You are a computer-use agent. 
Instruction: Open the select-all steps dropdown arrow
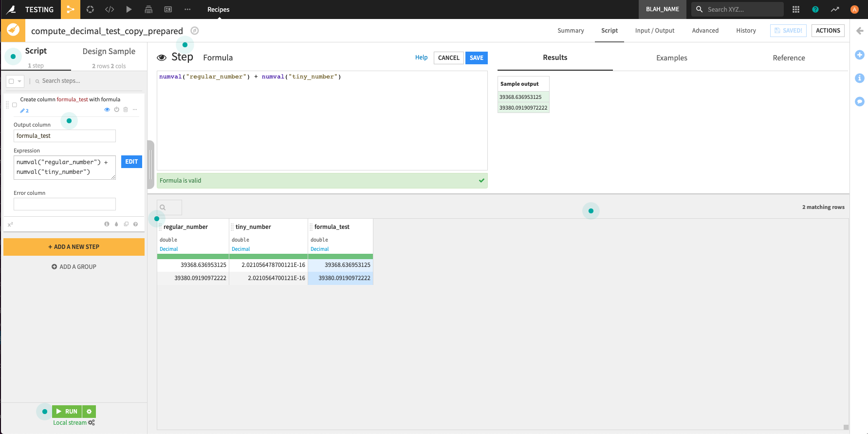[x=19, y=81]
